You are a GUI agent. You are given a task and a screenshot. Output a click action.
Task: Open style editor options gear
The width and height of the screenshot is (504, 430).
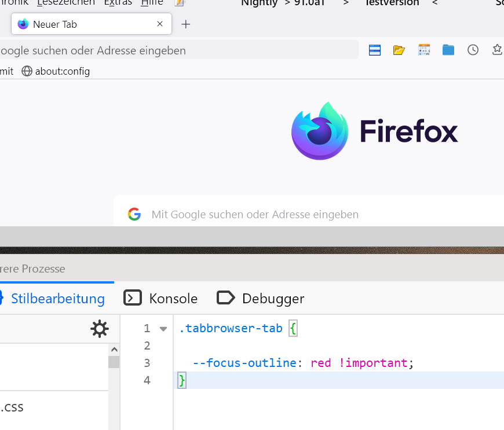tap(100, 329)
